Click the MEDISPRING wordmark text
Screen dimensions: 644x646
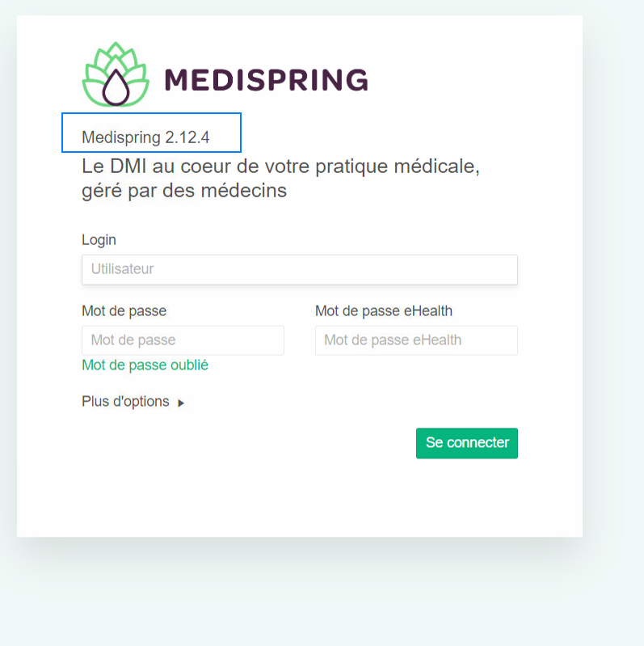pos(267,80)
